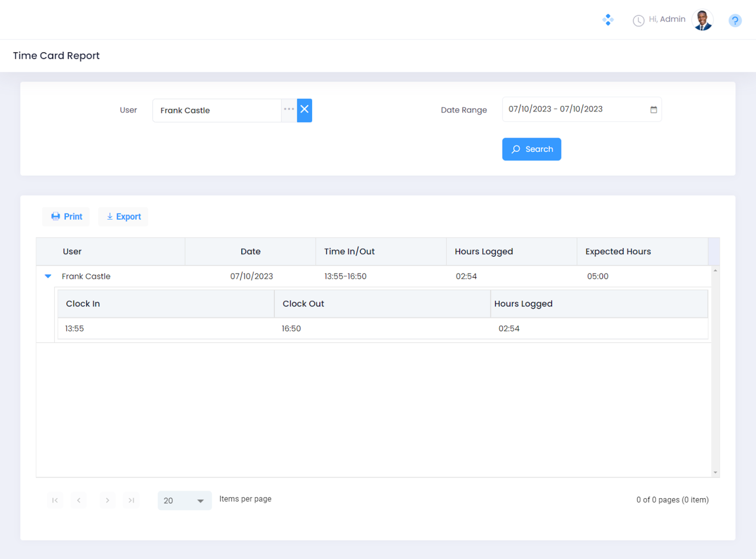Go to the previous page

click(x=78, y=500)
